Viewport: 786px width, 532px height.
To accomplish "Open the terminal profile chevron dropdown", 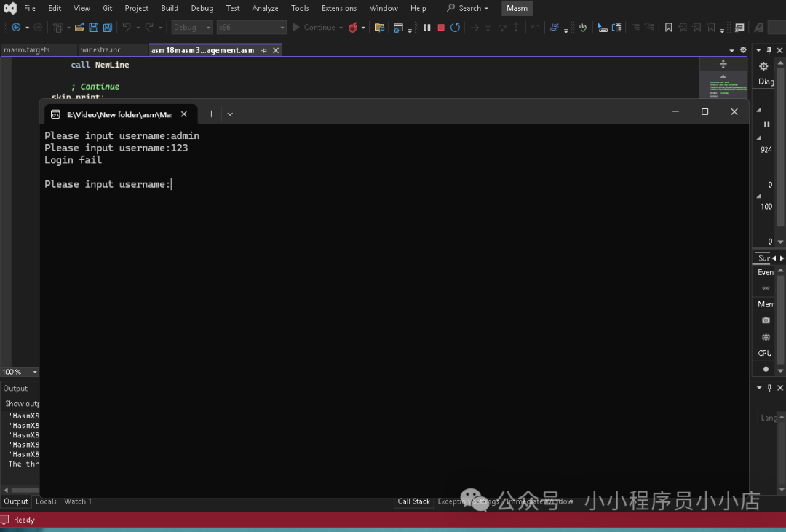I will point(230,114).
